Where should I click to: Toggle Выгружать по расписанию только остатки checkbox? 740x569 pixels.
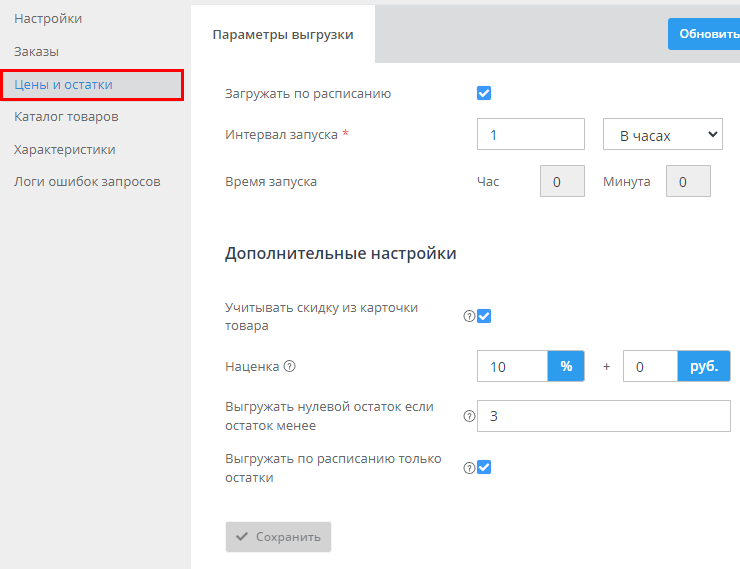click(x=484, y=468)
